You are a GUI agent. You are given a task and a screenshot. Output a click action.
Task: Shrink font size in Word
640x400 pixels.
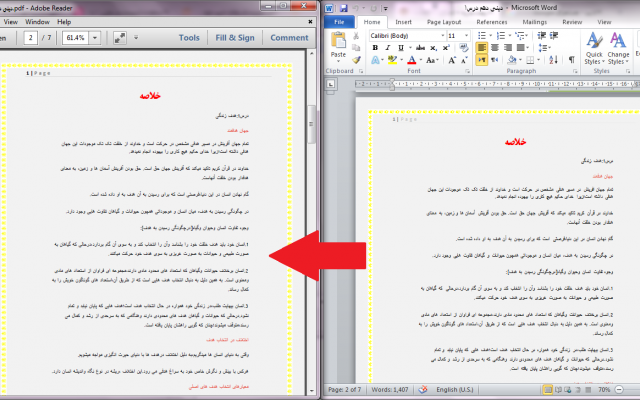pyautogui.click(x=464, y=60)
